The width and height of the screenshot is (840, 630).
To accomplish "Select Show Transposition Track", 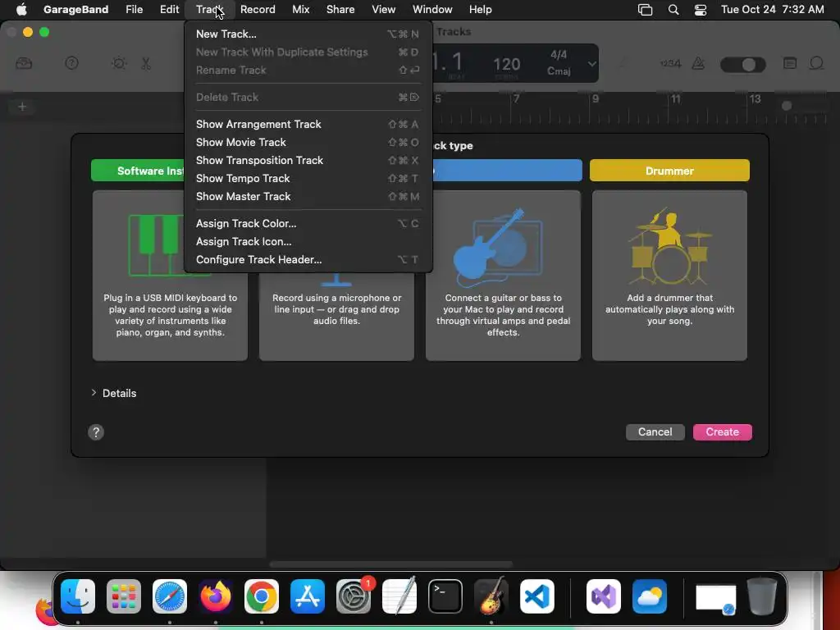I will 308,161.
